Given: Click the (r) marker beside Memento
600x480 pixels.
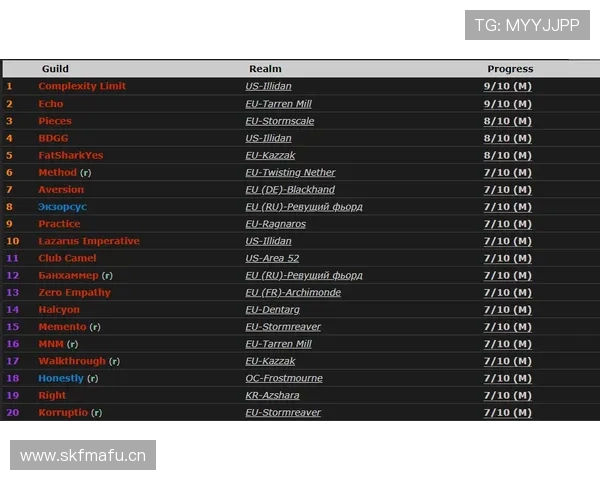Looking at the screenshot, I should (95, 327).
